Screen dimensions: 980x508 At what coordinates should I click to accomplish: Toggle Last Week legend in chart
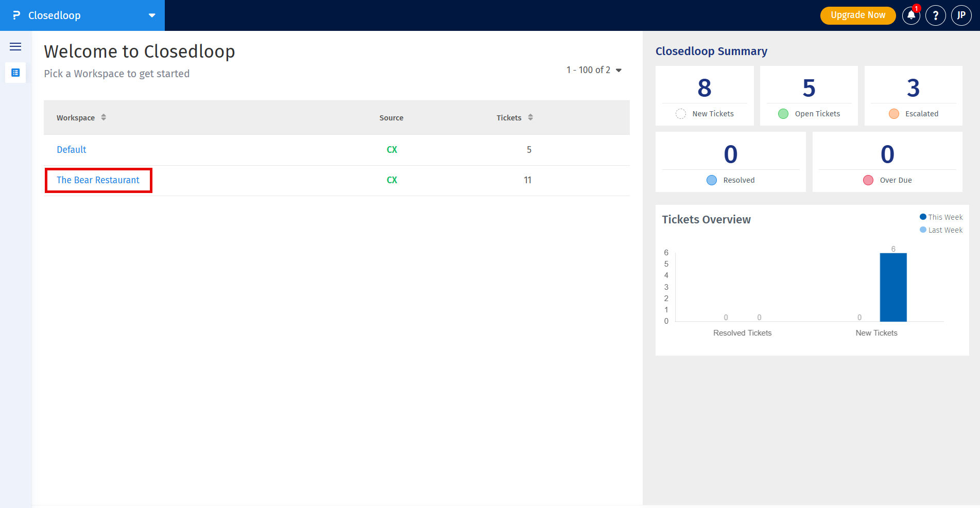tap(941, 230)
